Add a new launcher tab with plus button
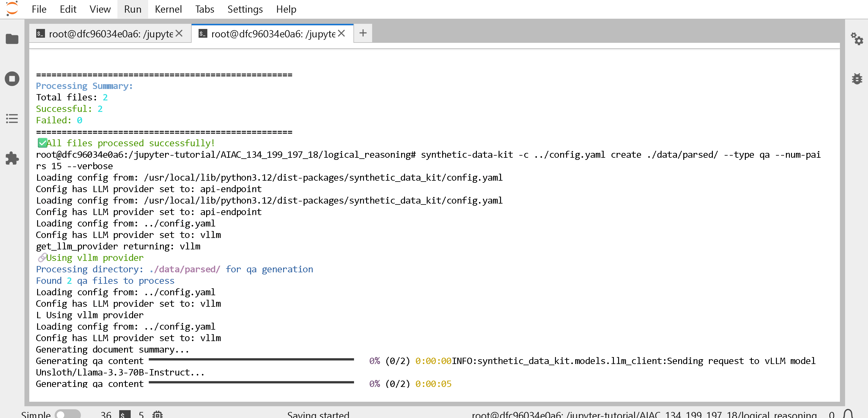 pyautogui.click(x=363, y=33)
